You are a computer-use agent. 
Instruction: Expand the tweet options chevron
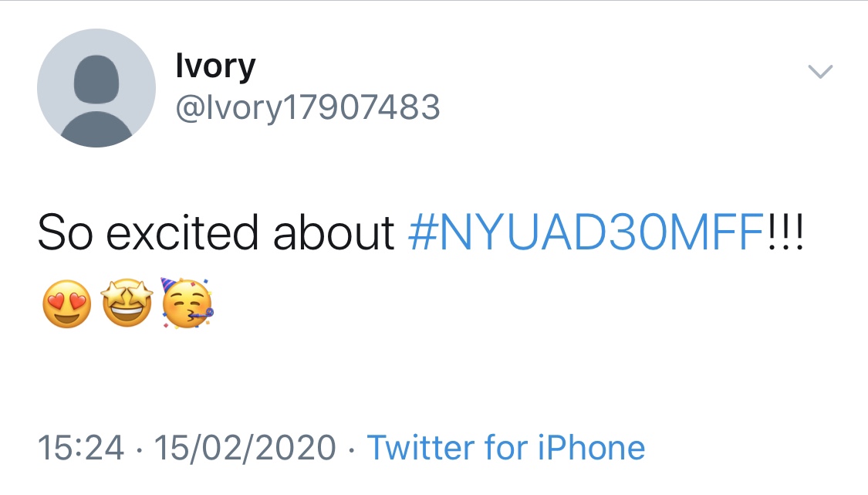[820, 72]
